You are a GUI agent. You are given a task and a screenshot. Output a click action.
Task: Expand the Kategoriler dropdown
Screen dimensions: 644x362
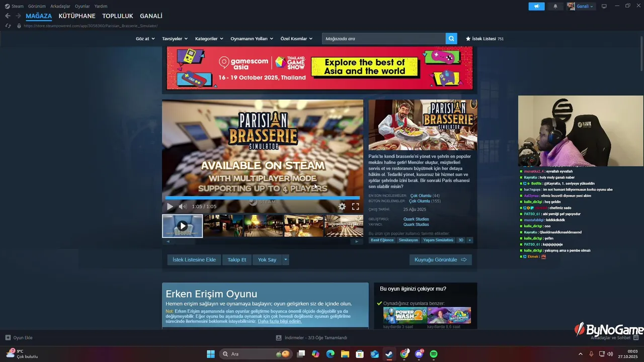coord(209,39)
